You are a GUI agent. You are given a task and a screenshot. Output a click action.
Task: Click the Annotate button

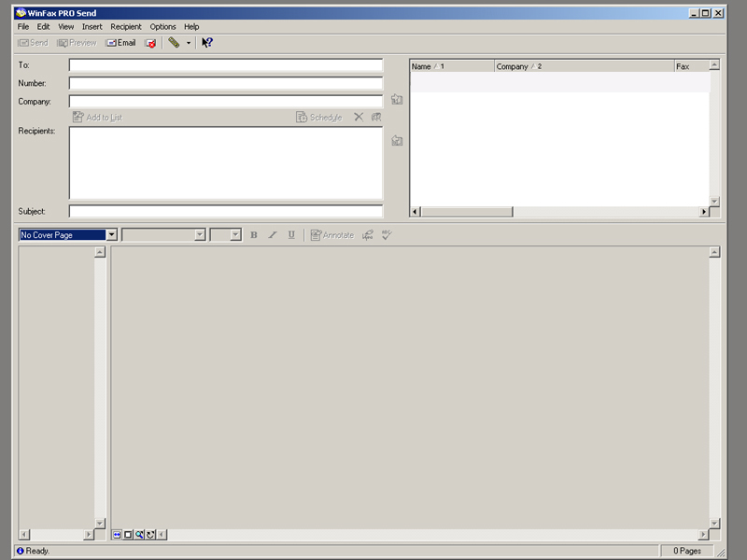tap(332, 235)
